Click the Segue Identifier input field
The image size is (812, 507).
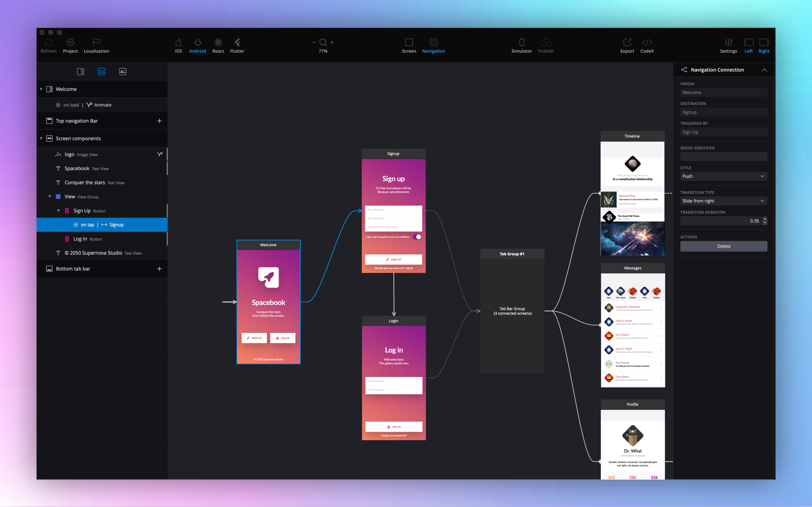pyautogui.click(x=723, y=157)
